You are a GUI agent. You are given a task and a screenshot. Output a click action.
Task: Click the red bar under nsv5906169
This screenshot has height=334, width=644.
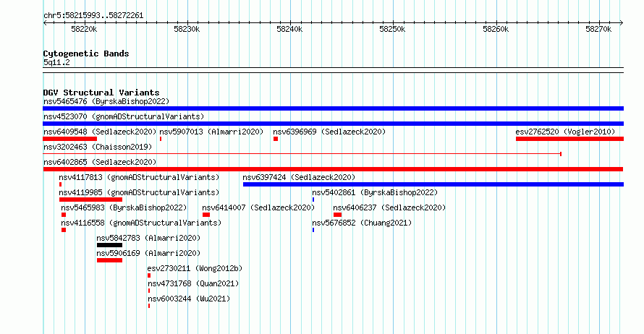110,260
